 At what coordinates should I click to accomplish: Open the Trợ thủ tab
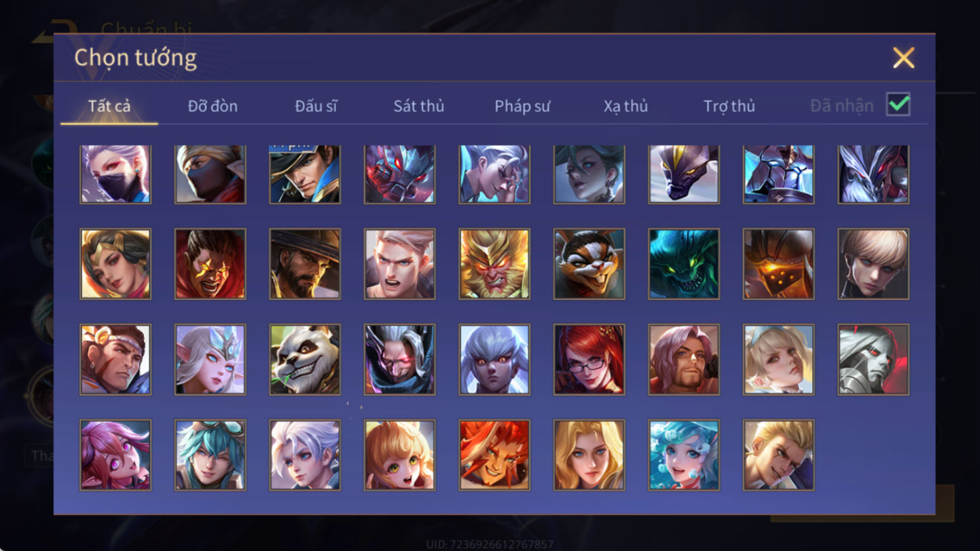(x=729, y=106)
